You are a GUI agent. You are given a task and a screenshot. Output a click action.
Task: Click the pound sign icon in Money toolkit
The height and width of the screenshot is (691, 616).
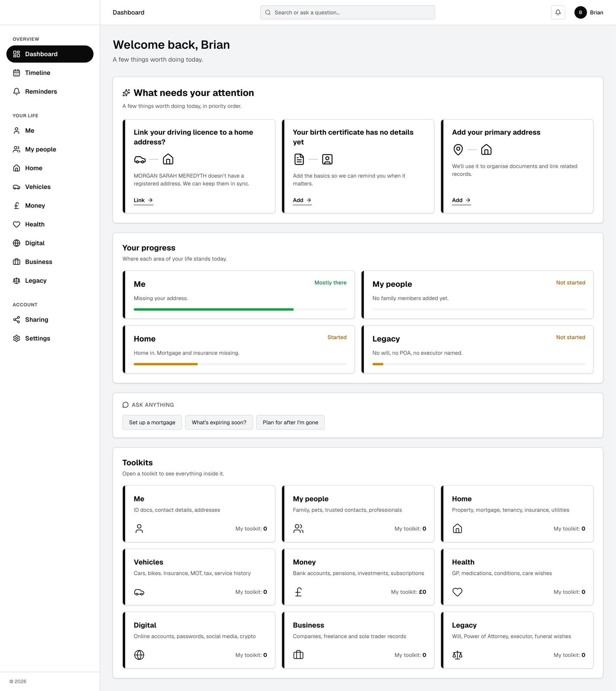[298, 592]
